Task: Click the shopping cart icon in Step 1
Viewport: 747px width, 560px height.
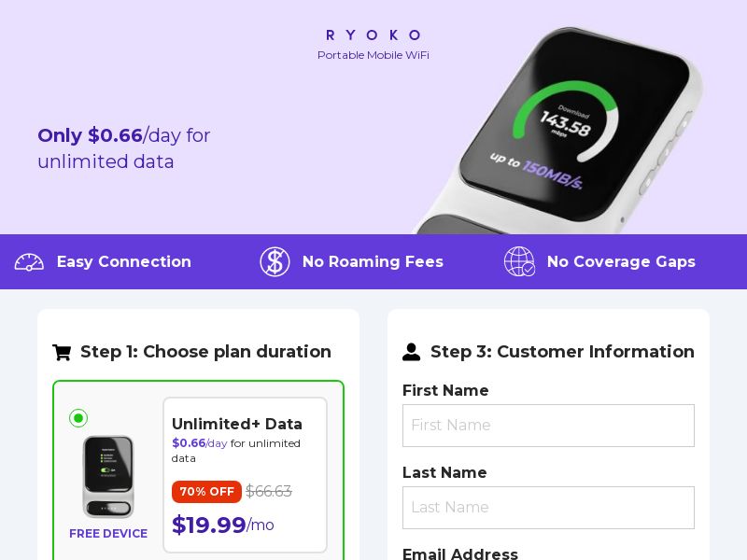Action: click(x=62, y=352)
